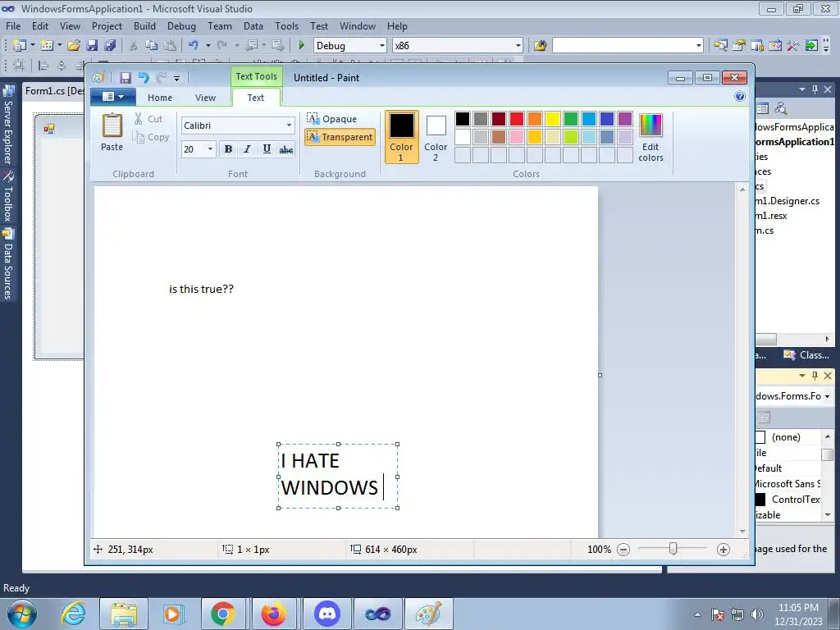The width and height of the screenshot is (840, 630).
Task: Click Redo icon in Paint quick access
Action: click(162, 78)
